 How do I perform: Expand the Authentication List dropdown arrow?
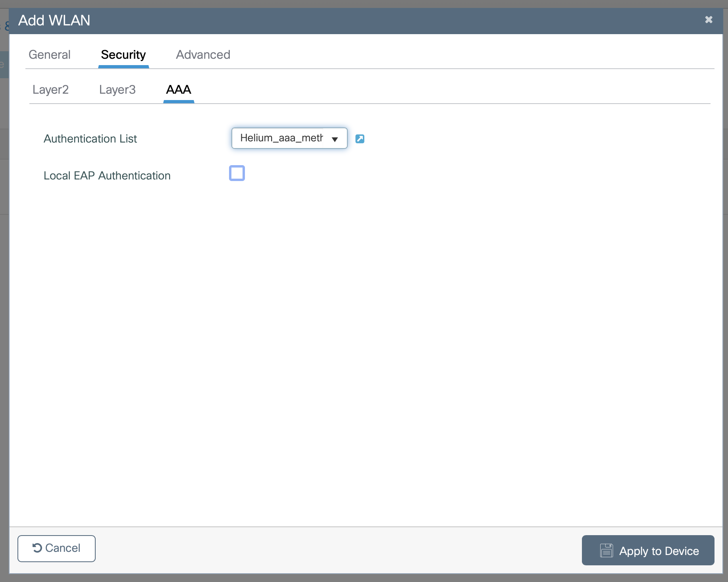coord(335,139)
